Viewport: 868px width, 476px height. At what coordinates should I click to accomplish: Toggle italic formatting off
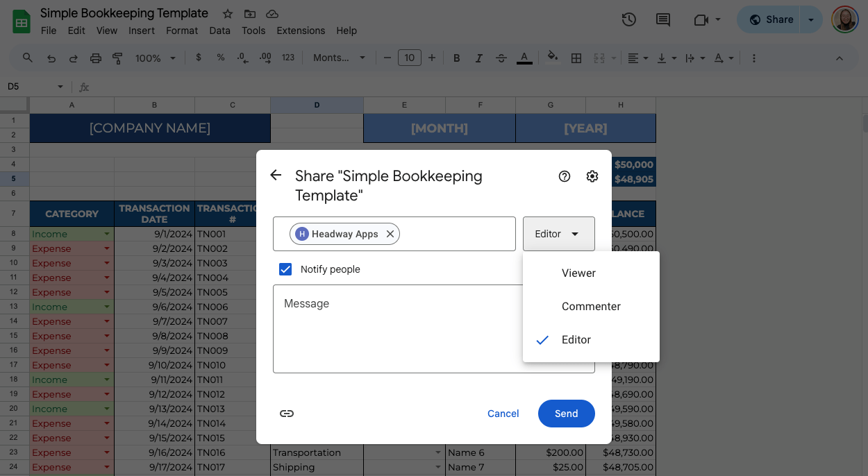478,58
